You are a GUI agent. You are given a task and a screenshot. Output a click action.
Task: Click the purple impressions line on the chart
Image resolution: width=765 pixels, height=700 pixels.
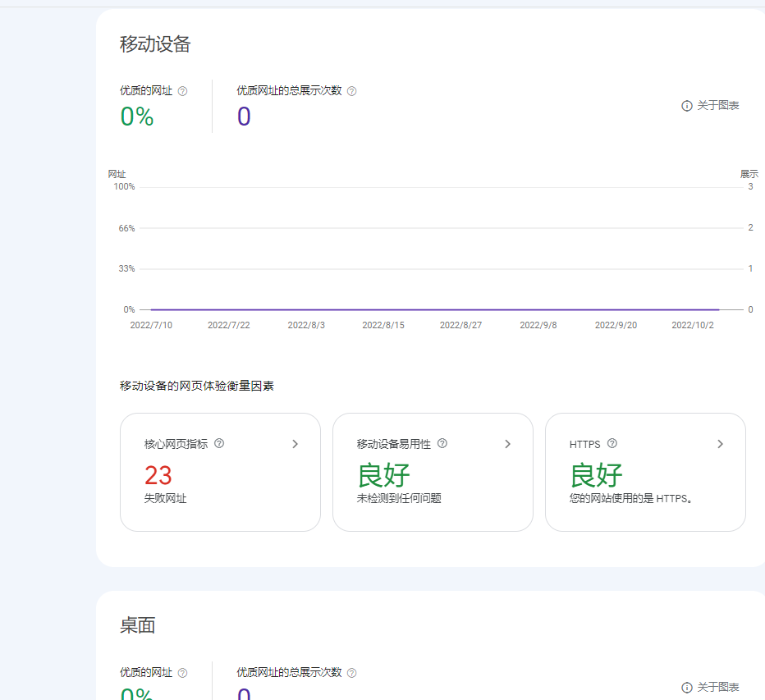(427, 309)
